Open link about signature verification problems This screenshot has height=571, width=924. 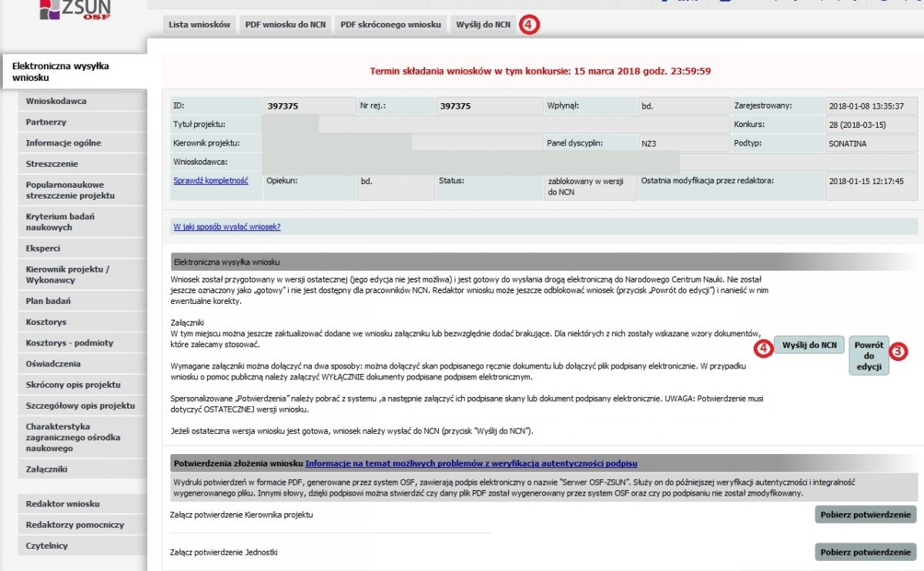[471, 463]
